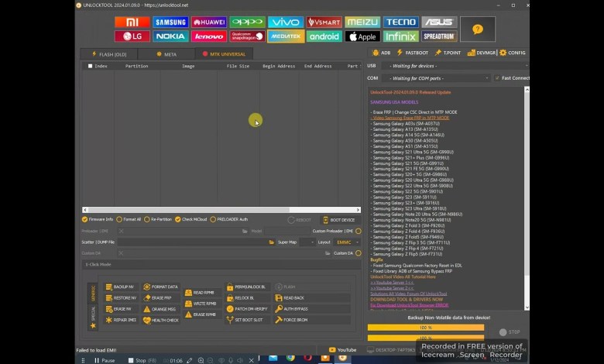Image resolution: width=604 pixels, height=364 pixels.
Task: Switch to the FLASH [OLD] tab
Action: tap(109, 54)
